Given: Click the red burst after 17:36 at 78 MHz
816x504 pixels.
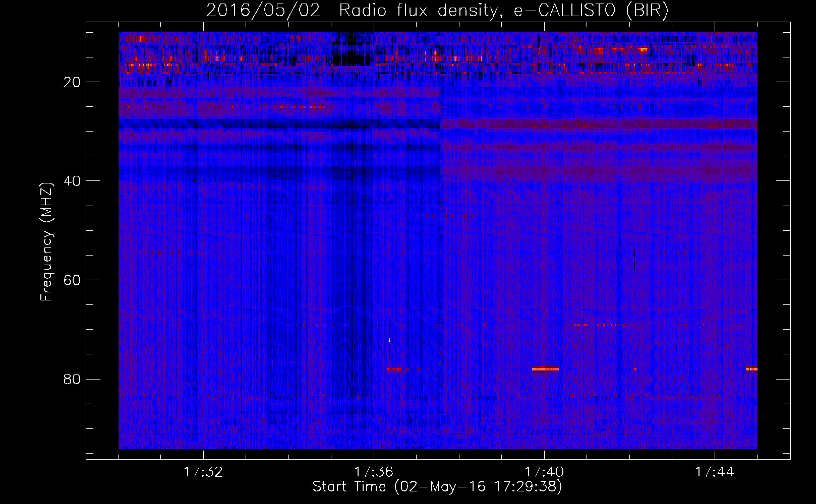Looking at the screenshot, I should pyautogui.click(x=394, y=369).
